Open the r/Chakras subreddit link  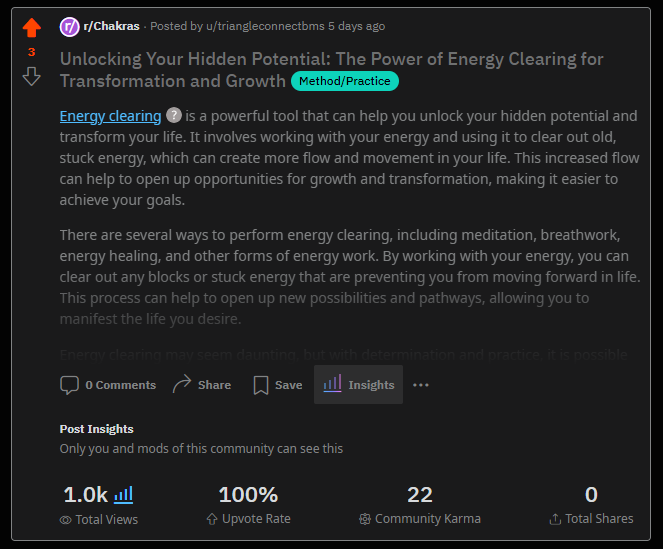click(111, 27)
